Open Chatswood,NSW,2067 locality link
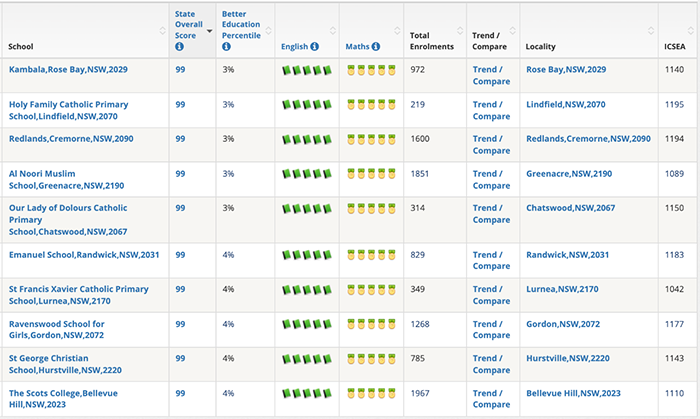Viewport: 700px width, 419px height. tap(571, 208)
